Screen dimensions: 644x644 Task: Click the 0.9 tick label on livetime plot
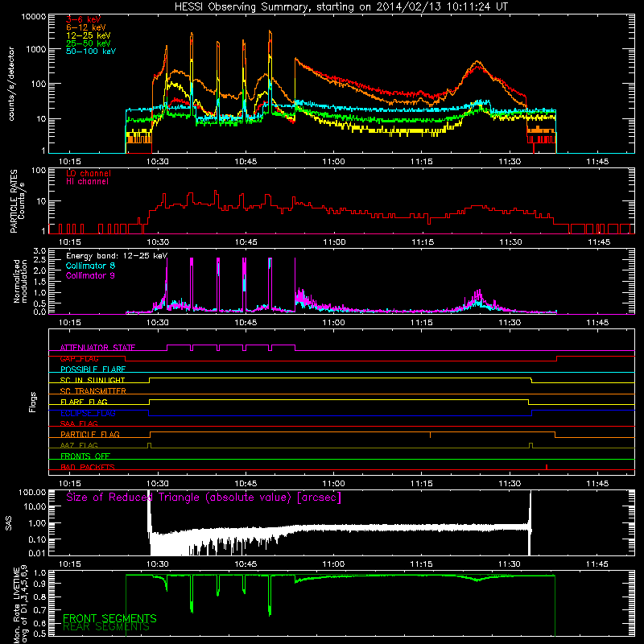click(x=39, y=583)
